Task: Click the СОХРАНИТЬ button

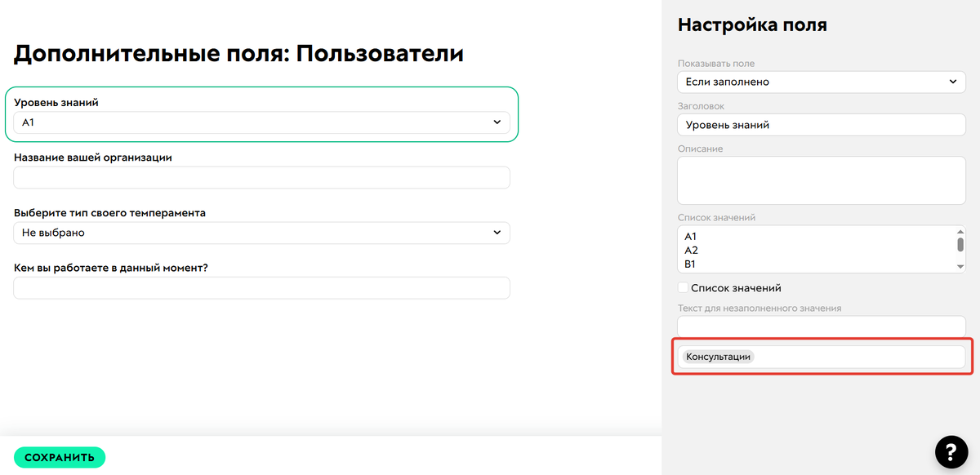Action: click(x=59, y=457)
